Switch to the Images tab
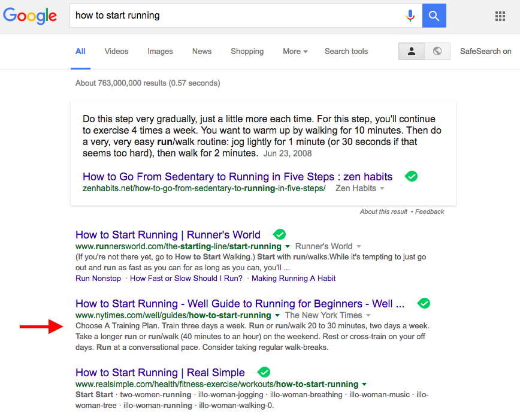520x420 pixels. (160, 52)
